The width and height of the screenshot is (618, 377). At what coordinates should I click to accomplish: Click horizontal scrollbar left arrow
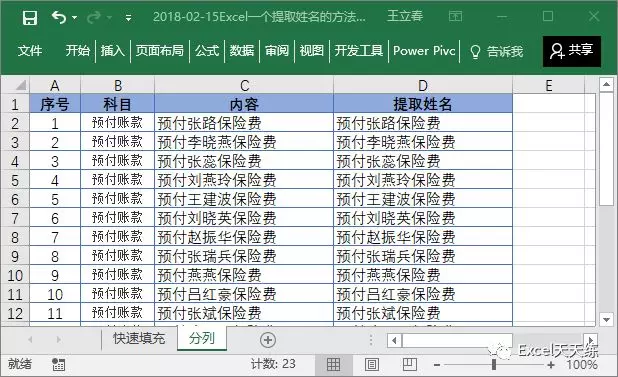click(x=394, y=340)
